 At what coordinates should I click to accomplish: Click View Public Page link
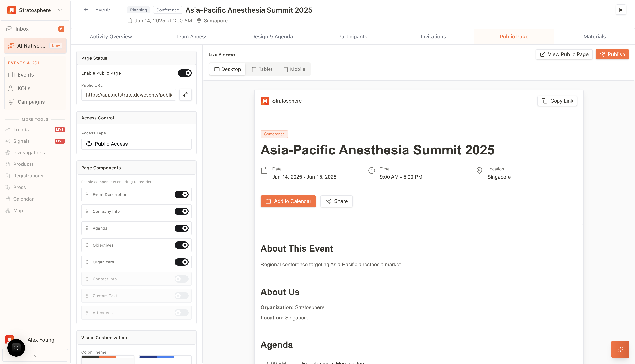coord(564,54)
